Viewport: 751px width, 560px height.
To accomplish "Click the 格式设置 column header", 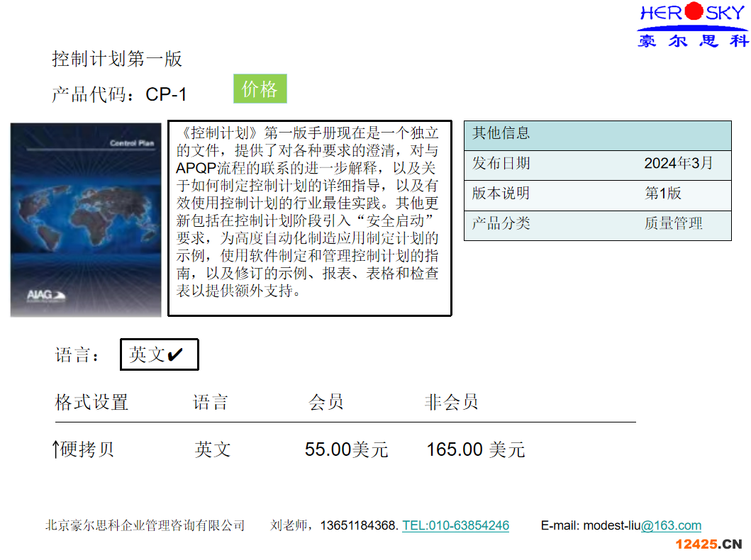I will [91, 402].
